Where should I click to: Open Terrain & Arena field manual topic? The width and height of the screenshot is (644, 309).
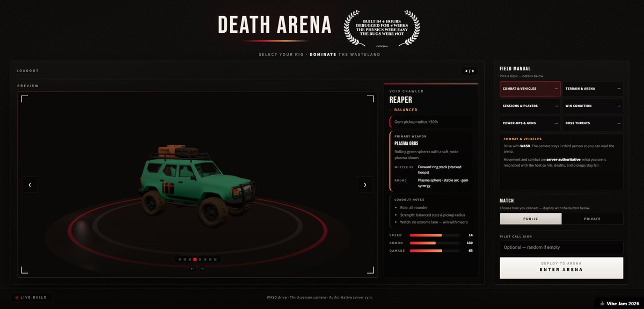592,89
